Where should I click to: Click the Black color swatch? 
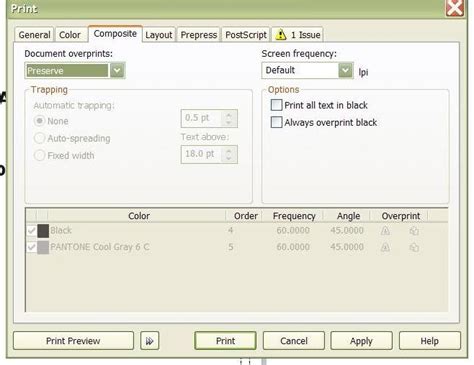[43, 231]
